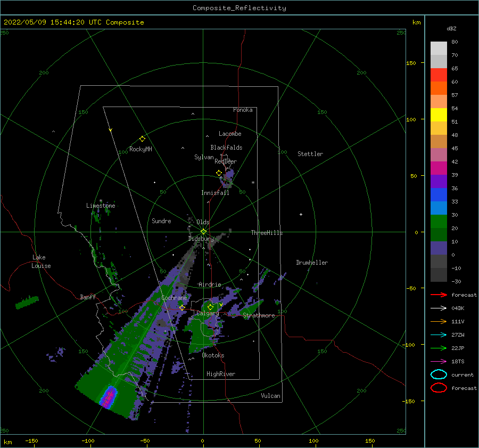The image size is (479, 448).
Task: Click the RedDeer city label
Action: coord(226,161)
